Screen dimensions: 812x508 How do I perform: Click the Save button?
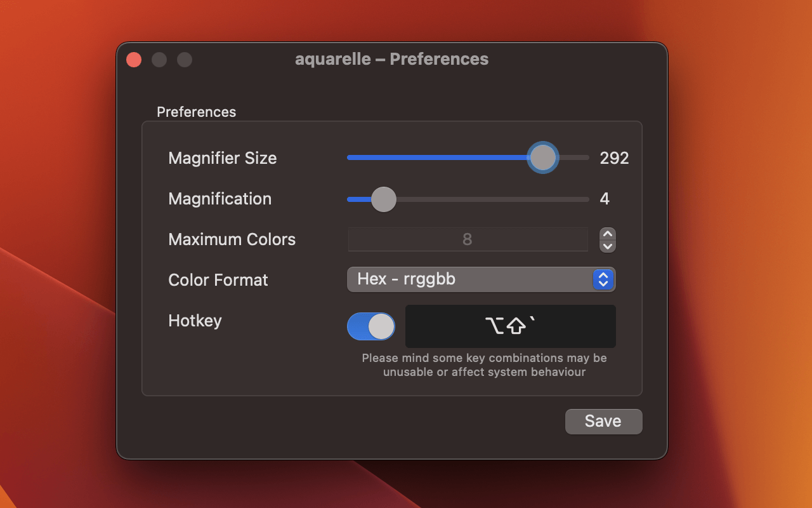tap(603, 422)
